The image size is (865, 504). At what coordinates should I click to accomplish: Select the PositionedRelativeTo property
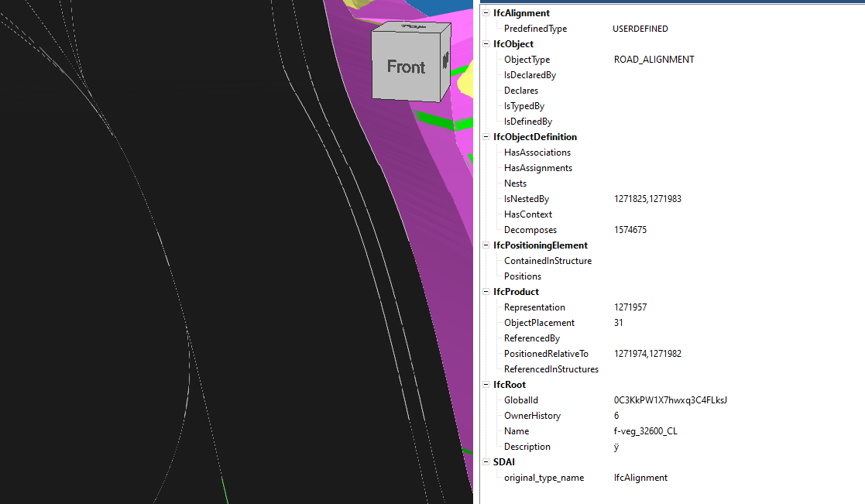[x=546, y=354]
